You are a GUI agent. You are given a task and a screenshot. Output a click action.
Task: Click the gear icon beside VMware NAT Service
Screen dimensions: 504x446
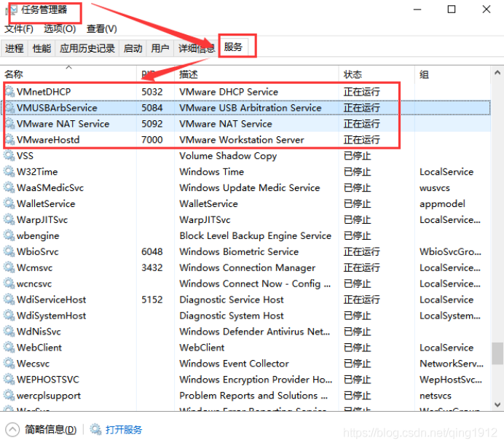[x=9, y=124]
